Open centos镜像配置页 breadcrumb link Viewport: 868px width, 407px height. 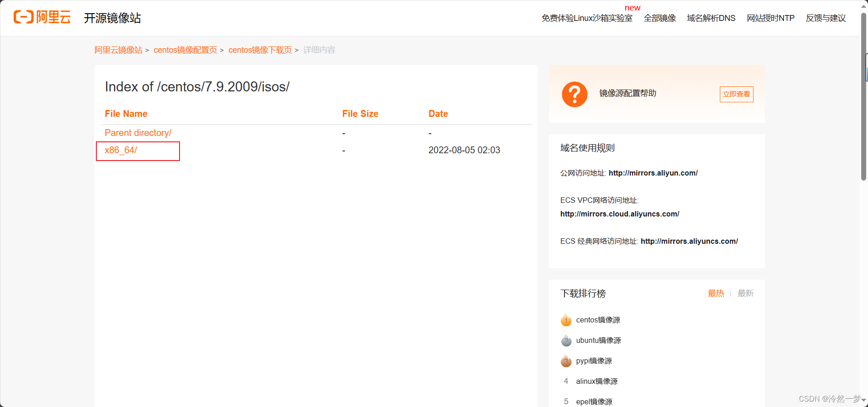click(x=185, y=50)
